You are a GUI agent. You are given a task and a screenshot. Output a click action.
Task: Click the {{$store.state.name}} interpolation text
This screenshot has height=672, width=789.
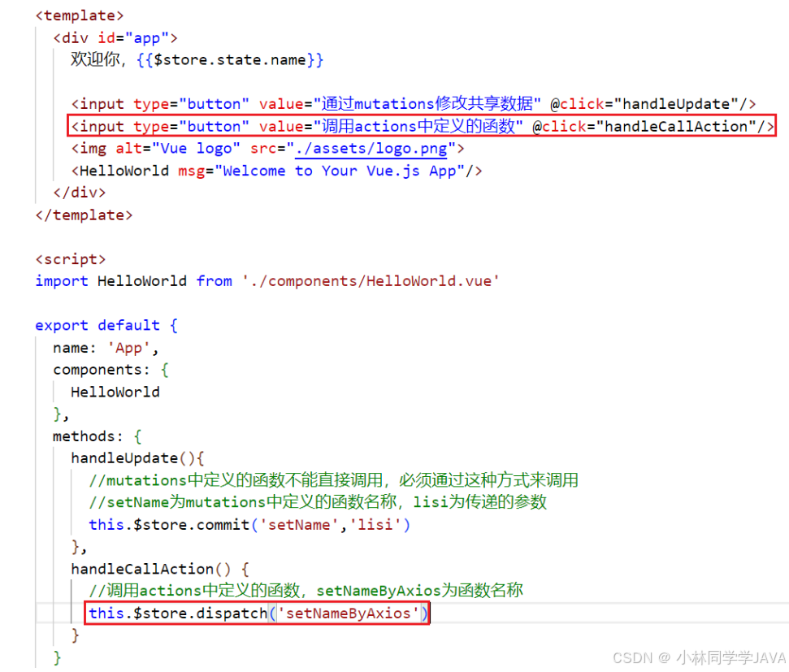pos(230,60)
